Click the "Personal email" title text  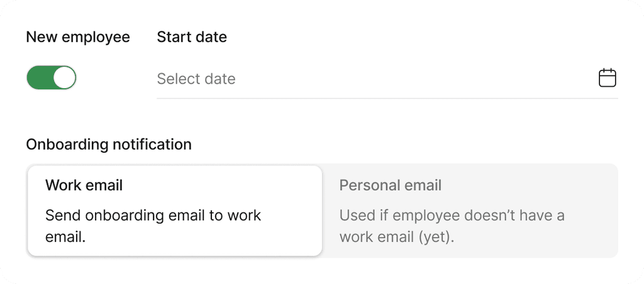(391, 185)
